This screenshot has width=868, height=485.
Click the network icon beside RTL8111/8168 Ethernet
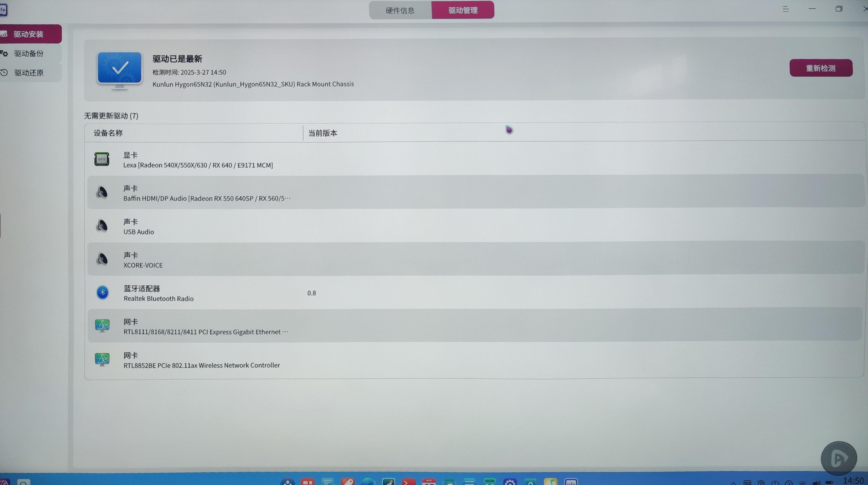(x=102, y=326)
